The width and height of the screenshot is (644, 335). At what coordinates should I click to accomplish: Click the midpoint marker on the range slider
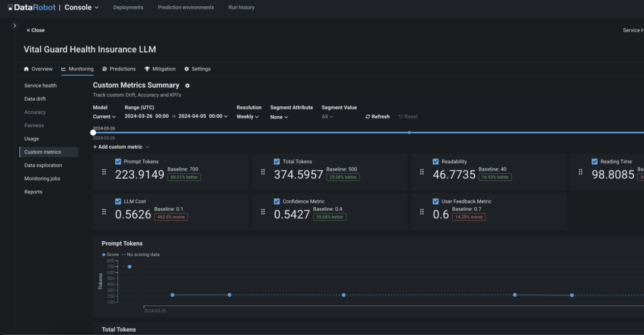tap(409, 133)
